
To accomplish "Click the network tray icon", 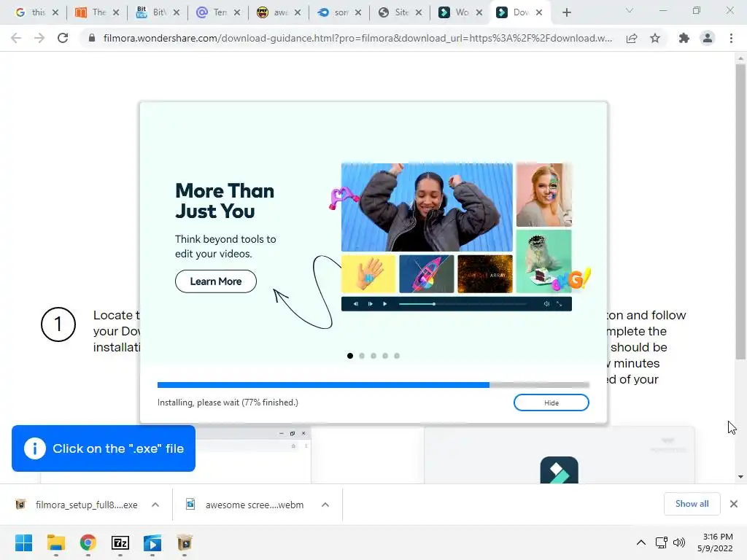I will click(x=661, y=542).
